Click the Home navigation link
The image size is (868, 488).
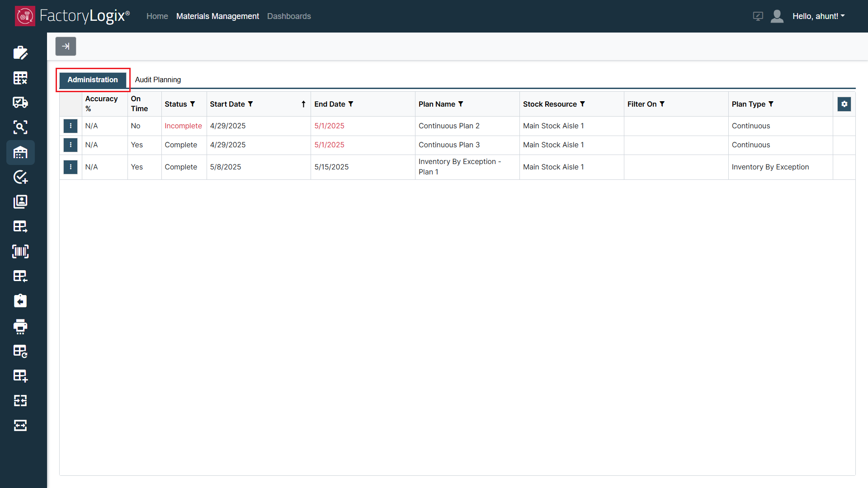coord(157,16)
